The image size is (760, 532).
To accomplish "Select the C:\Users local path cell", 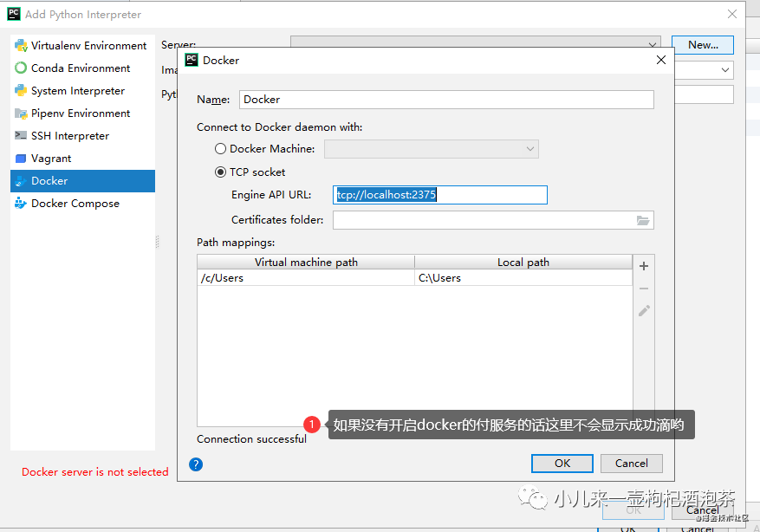I will (x=523, y=277).
